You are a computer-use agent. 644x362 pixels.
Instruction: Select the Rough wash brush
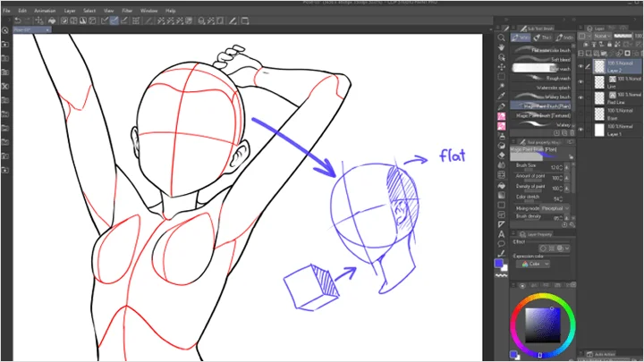(541, 78)
